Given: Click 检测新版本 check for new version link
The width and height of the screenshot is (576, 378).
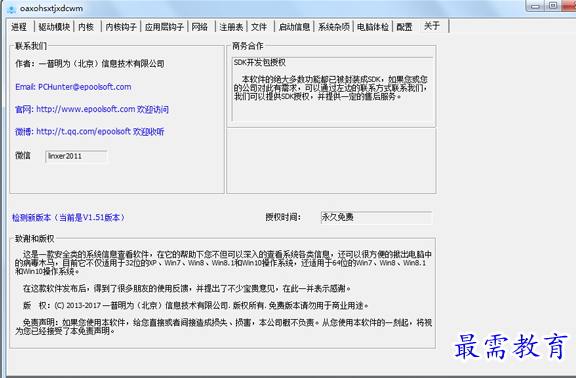Looking at the screenshot, I should [68, 217].
